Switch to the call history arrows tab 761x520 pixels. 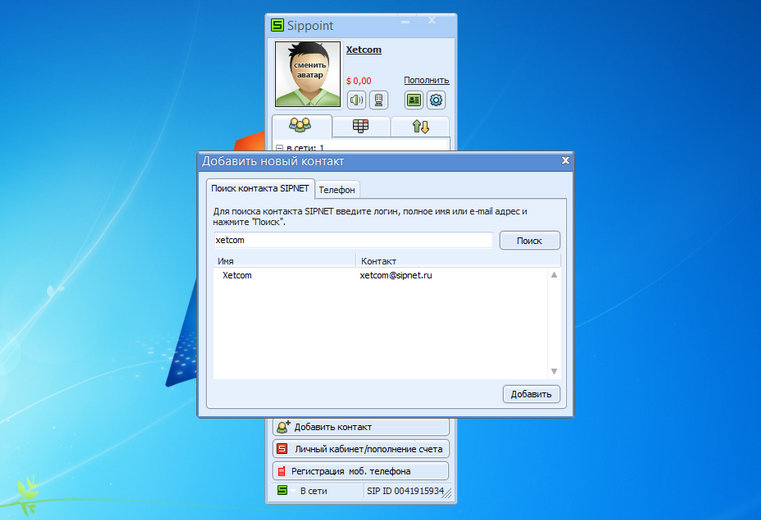(x=420, y=127)
